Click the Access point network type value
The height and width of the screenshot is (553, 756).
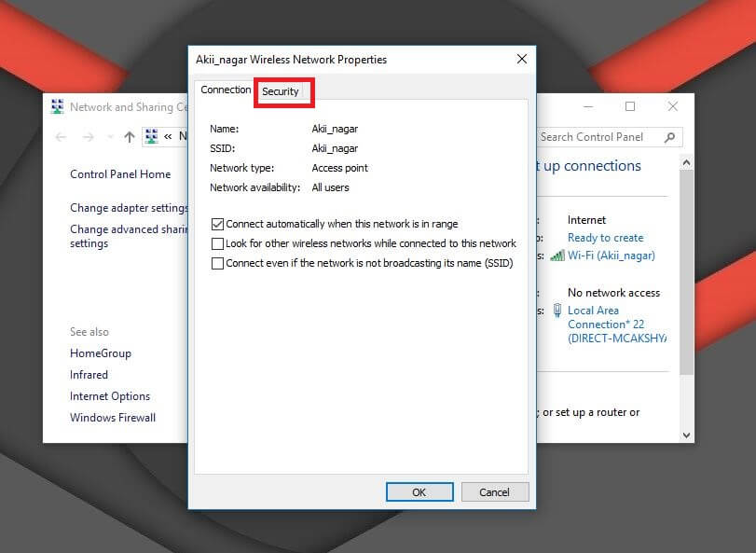click(x=340, y=168)
